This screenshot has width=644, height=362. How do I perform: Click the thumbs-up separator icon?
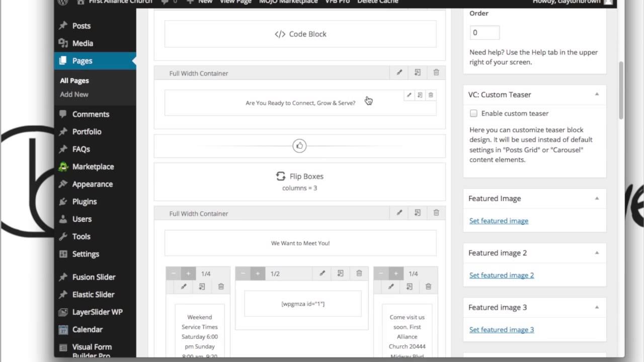click(299, 146)
